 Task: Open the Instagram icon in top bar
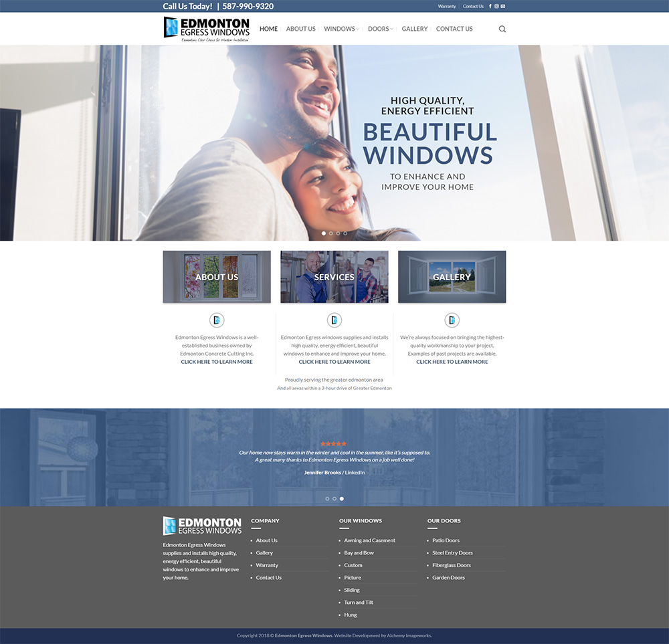(496, 7)
